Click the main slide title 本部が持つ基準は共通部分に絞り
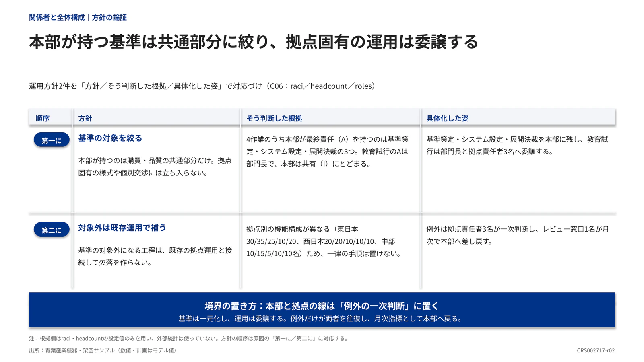This screenshot has width=644, height=362. click(254, 42)
